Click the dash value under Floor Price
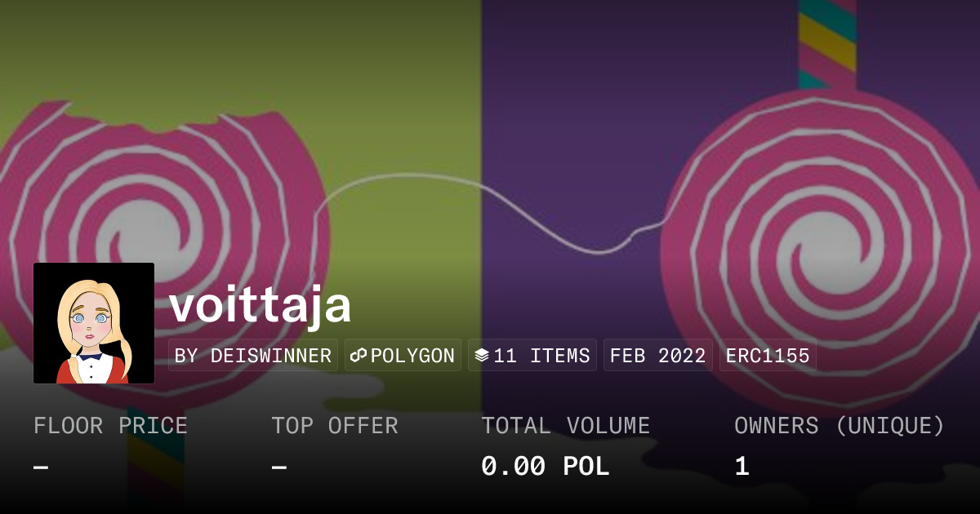980x514 pixels. (x=41, y=467)
